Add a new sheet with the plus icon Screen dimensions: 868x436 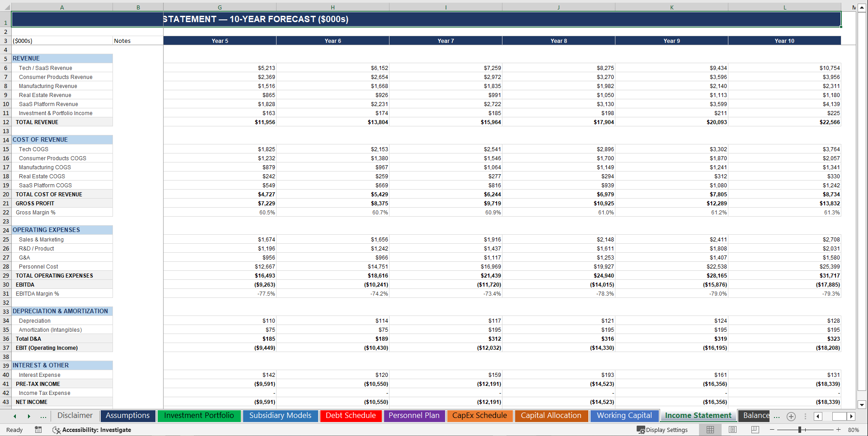point(791,416)
